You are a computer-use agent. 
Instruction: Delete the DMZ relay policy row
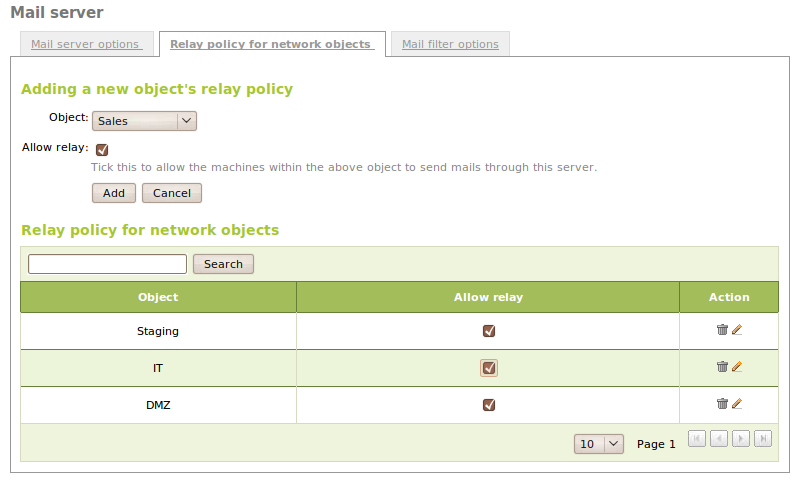722,404
